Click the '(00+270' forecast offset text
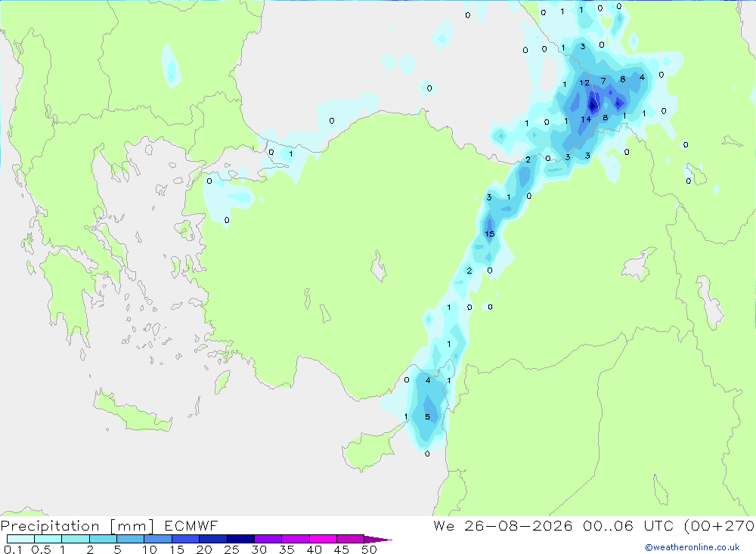Image resolution: width=756 pixels, height=554 pixels. [719, 525]
